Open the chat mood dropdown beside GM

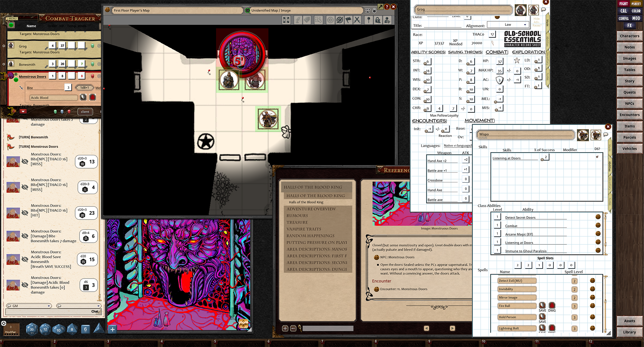(x=78, y=306)
